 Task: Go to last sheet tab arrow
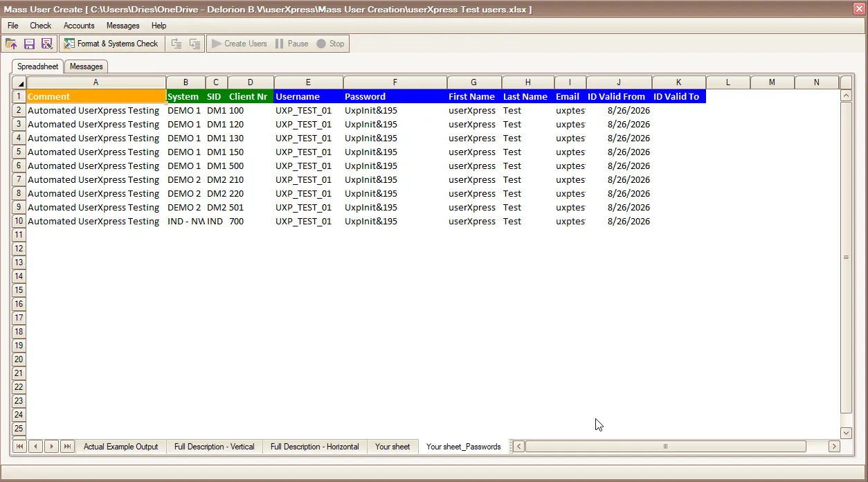(x=67, y=447)
